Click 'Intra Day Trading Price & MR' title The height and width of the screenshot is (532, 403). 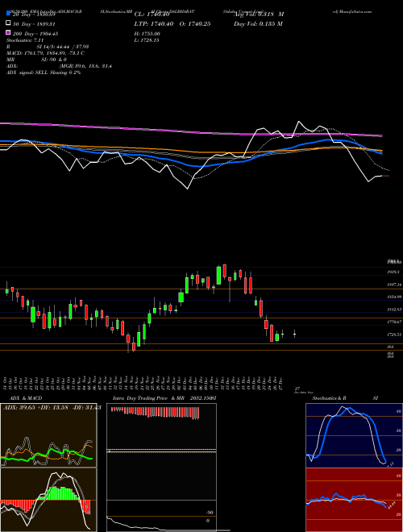[148, 398]
